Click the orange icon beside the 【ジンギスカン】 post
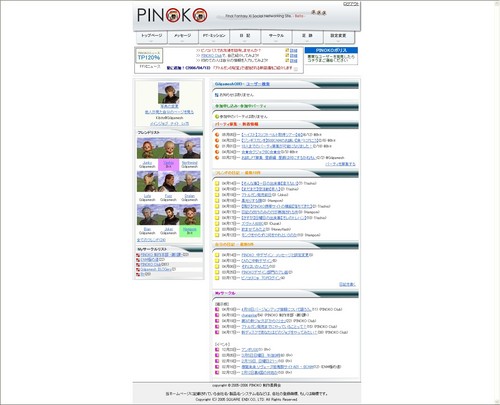Viewport: 500px width, 405px height. [x=217, y=140]
